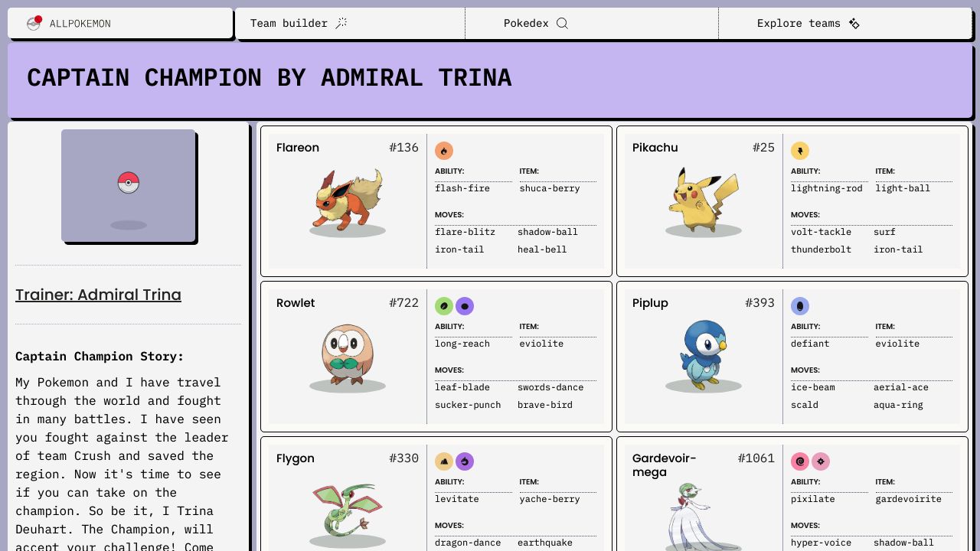Click Gardevoir-mega's psychic spiral type icon

tap(800, 461)
